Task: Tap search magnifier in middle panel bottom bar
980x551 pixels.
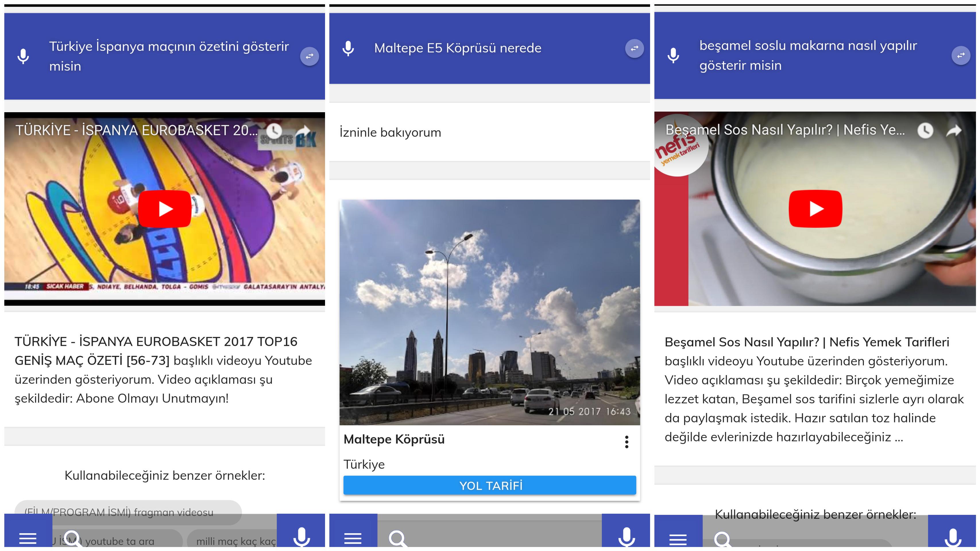Action: 398,538
